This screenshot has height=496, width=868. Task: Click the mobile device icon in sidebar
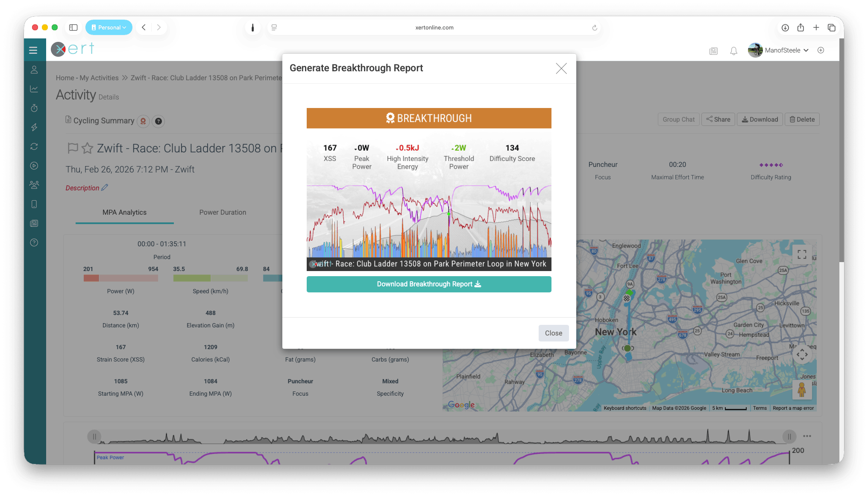[34, 204]
